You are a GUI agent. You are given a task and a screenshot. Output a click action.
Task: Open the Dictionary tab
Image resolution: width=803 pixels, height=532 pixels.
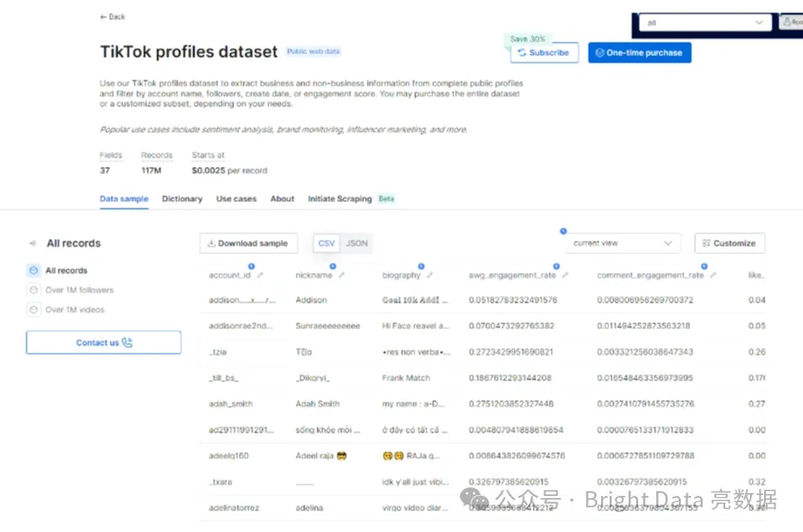tap(182, 198)
